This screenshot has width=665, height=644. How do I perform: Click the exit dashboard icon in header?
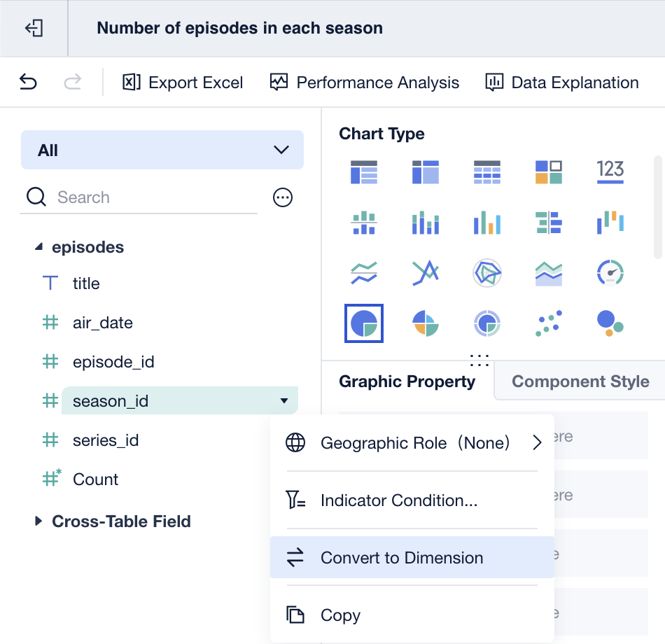pos(34,28)
